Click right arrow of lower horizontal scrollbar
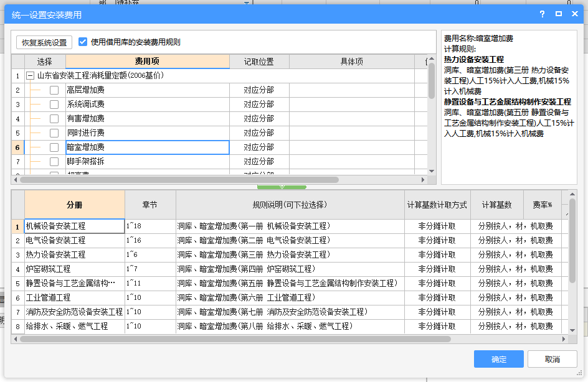Screen dimensions: 588x382 click(564, 339)
